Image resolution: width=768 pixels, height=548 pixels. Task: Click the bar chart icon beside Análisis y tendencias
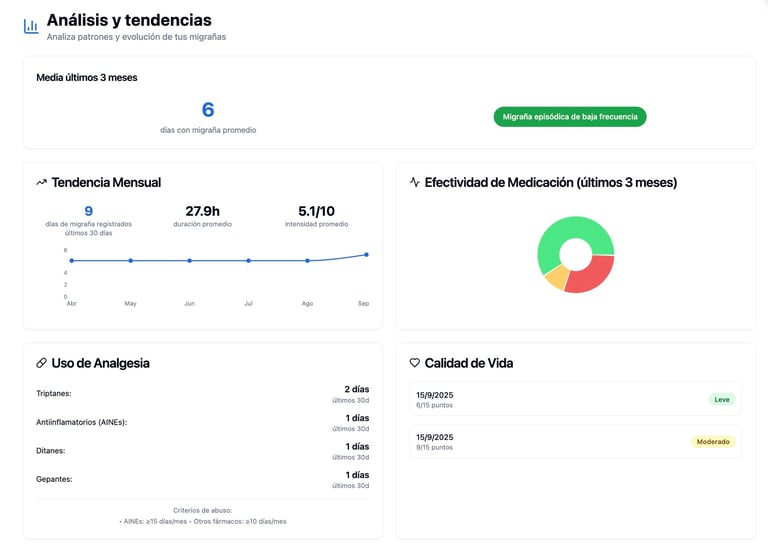tap(31, 26)
